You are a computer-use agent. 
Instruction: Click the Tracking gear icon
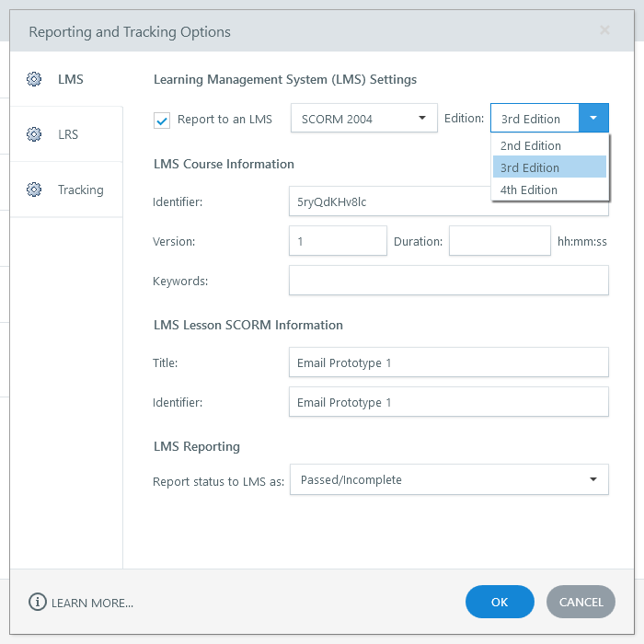34,190
